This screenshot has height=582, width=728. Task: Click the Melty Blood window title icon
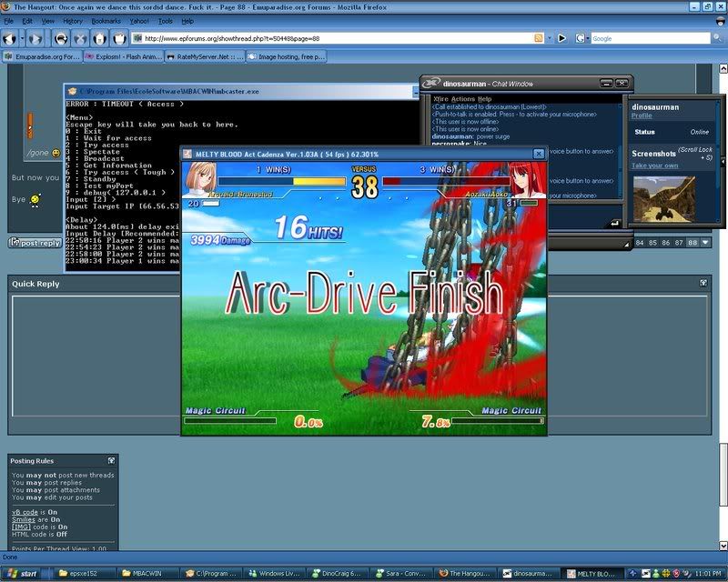point(187,154)
